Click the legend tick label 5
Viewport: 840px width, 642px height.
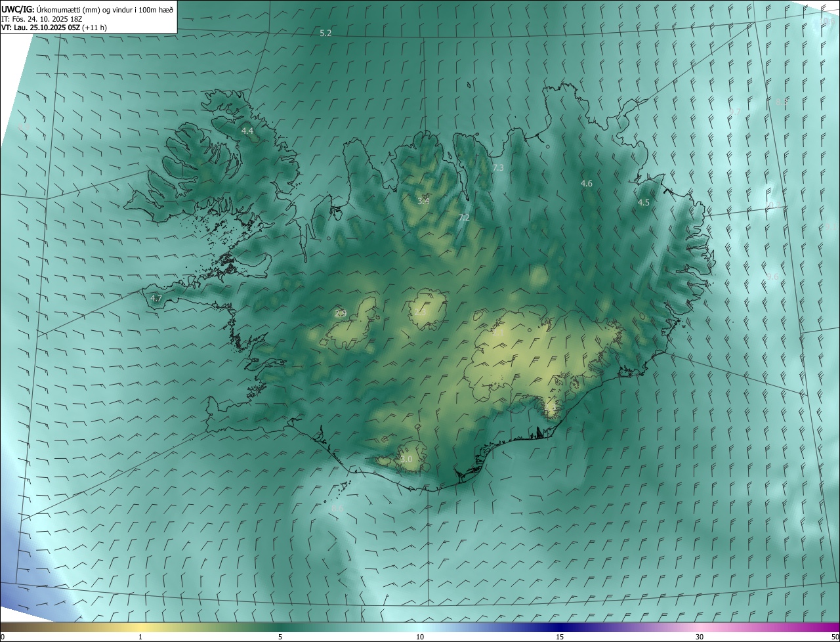280,637
